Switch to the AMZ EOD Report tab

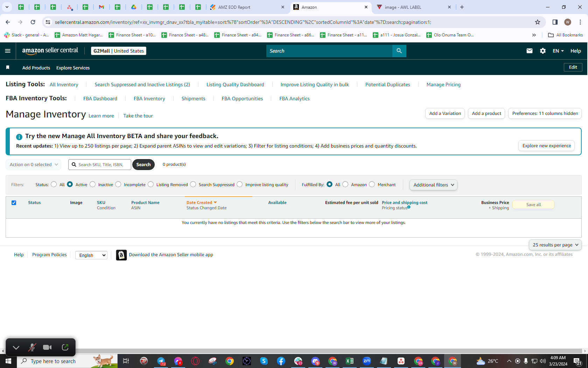247,7
